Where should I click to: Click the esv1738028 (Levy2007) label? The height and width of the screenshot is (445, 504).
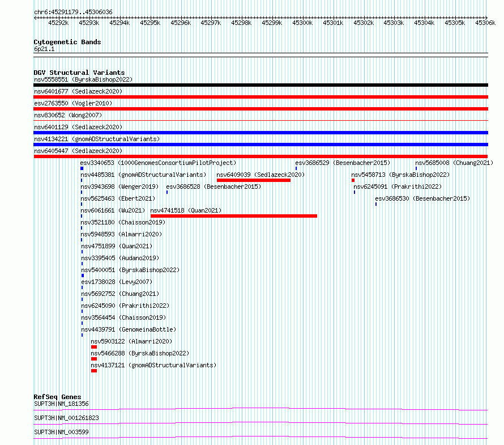click(117, 282)
